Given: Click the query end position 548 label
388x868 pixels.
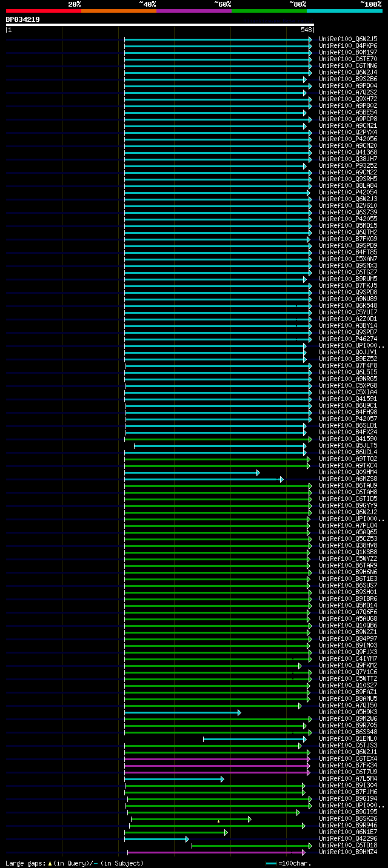Looking at the screenshot, I should pyautogui.click(x=306, y=30).
